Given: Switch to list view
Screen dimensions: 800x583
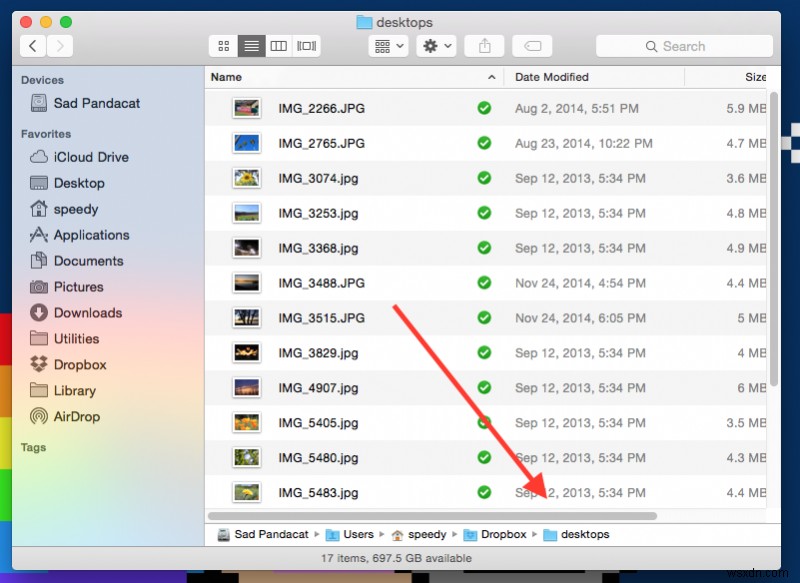Looking at the screenshot, I should point(251,46).
